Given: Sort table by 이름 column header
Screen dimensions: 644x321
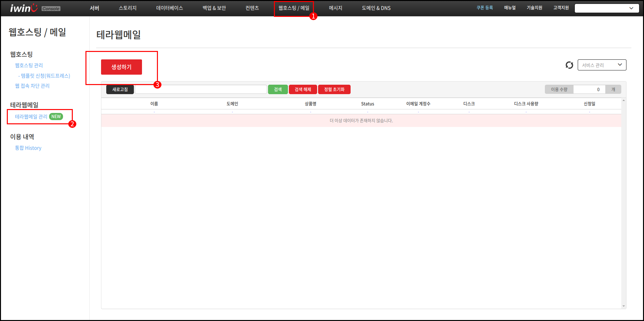Looking at the screenshot, I should click(x=154, y=104).
